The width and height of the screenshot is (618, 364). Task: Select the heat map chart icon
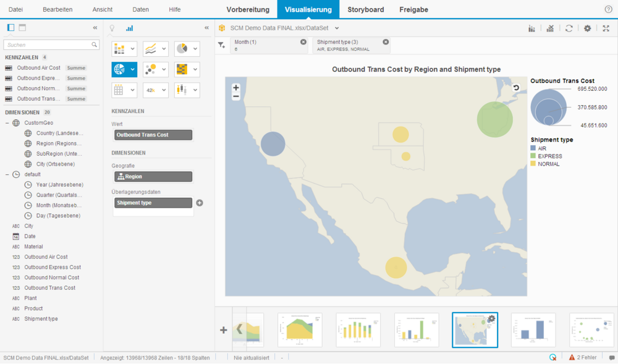(182, 69)
